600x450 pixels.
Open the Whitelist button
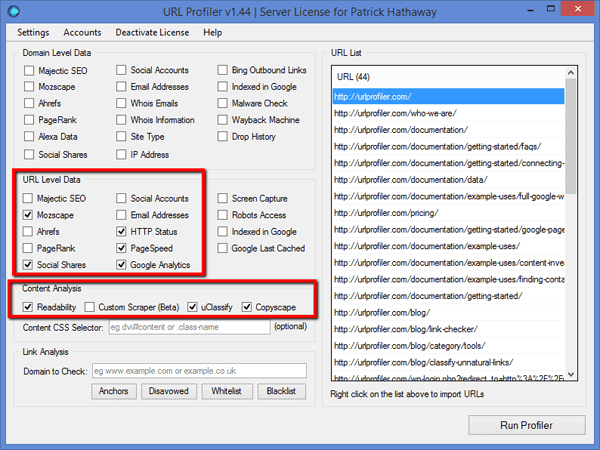[x=227, y=391]
